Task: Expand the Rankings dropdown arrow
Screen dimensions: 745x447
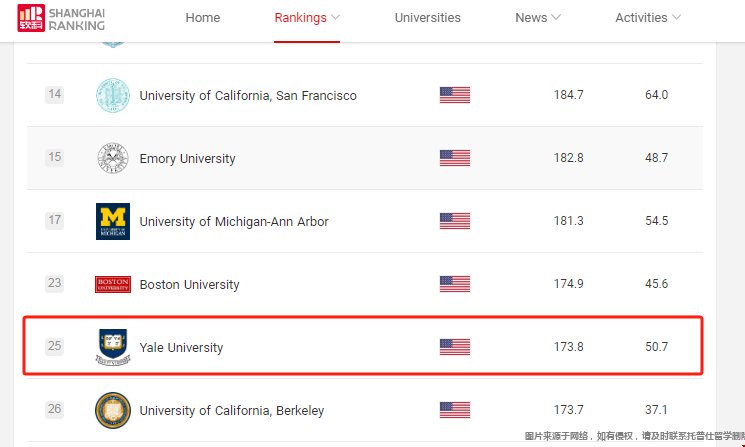Action: tap(335, 18)
